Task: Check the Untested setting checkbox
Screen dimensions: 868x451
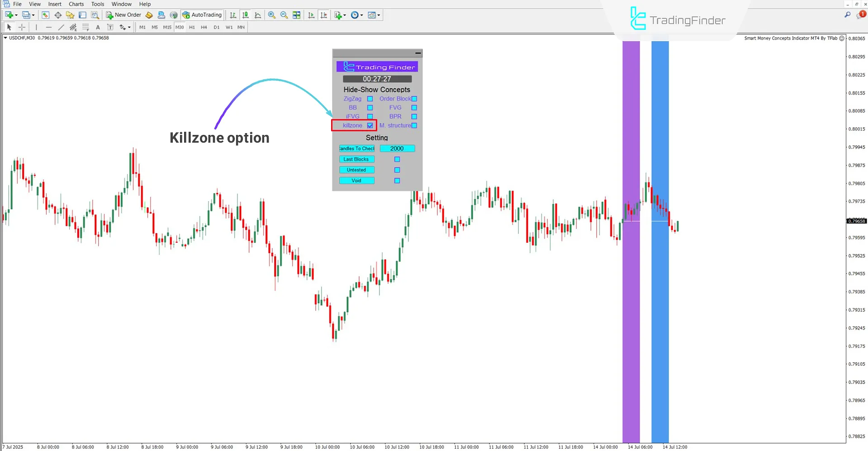Action: point(397,170)
